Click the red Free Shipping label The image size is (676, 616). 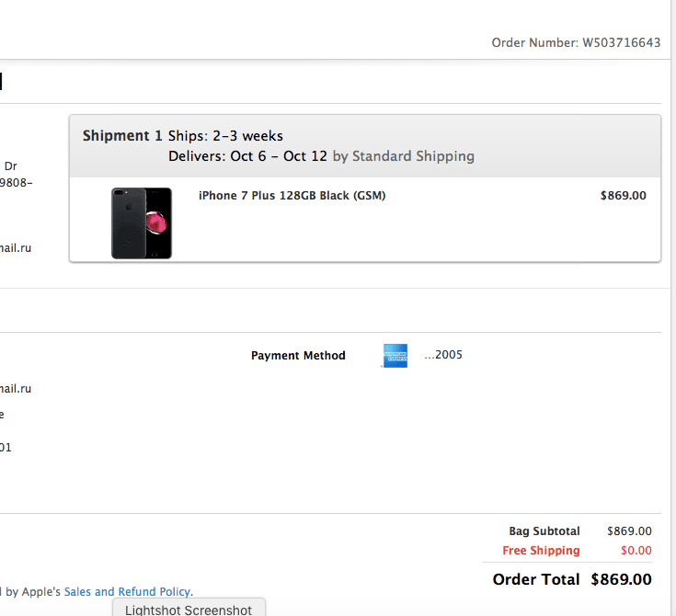[x=541, y=551]
